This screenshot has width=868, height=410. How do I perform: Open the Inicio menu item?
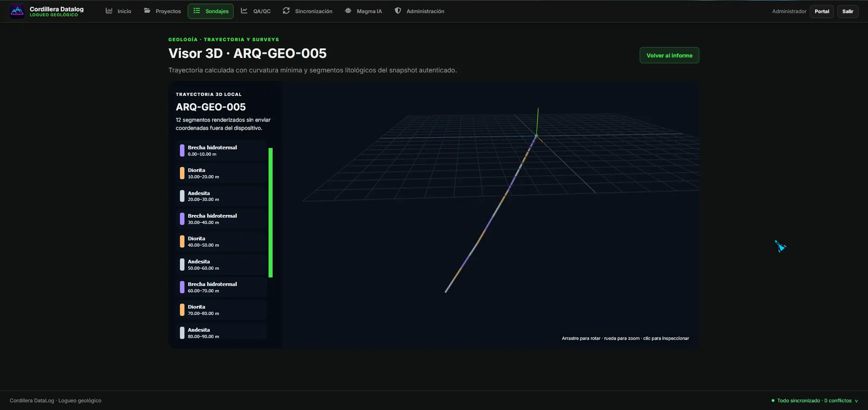(x=118, y=11)
